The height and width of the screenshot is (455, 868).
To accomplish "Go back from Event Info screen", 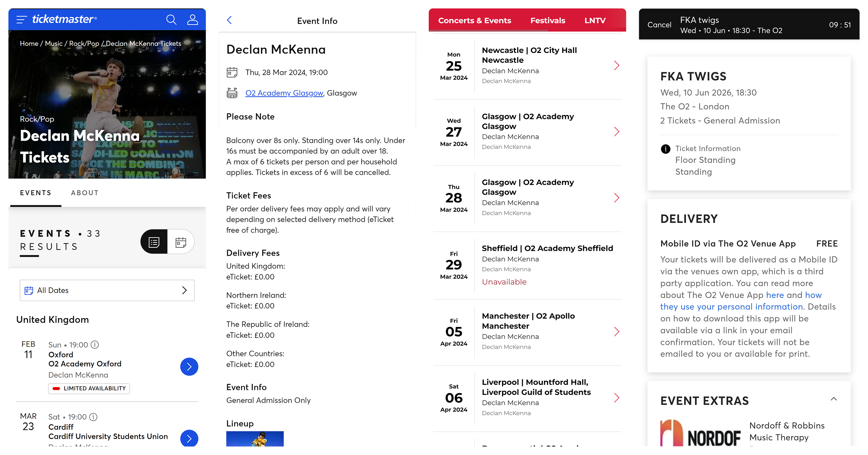I will pyautogui.click(x=229, y=20).
